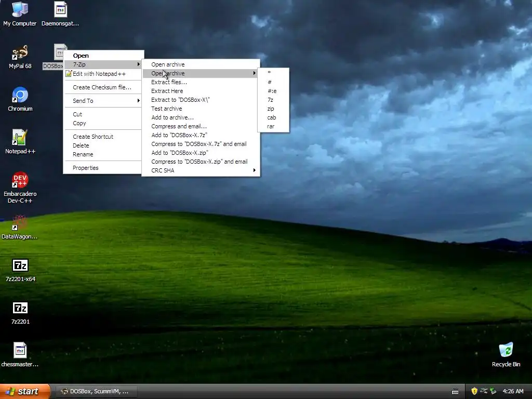Screen dimensions: 532x399
Task: Choose Rename from the context menu
Action: 103,154
